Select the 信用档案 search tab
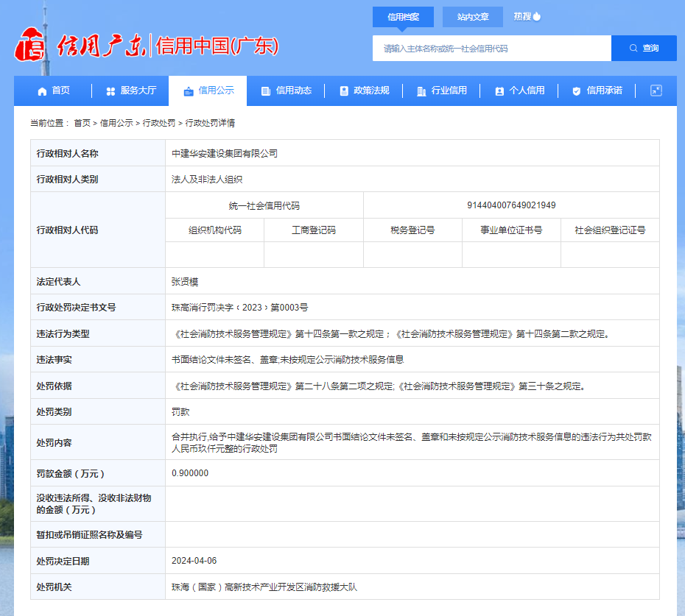The image size is (685, 616). (403, 17)
